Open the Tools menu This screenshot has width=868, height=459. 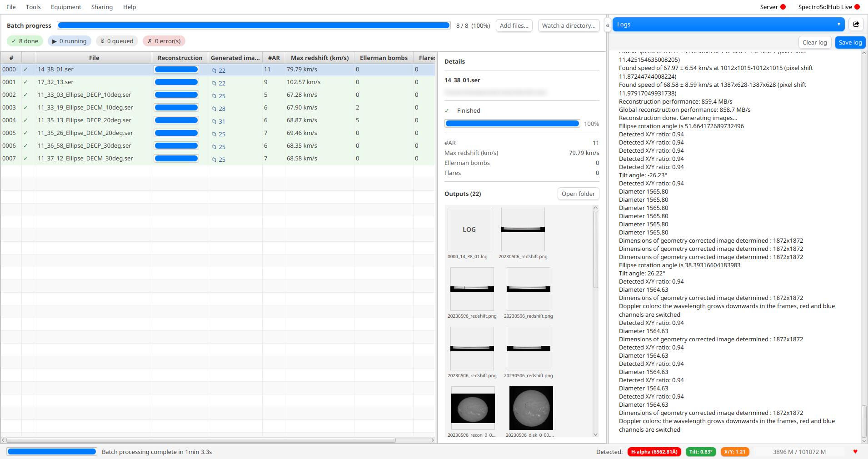[33, 7]
